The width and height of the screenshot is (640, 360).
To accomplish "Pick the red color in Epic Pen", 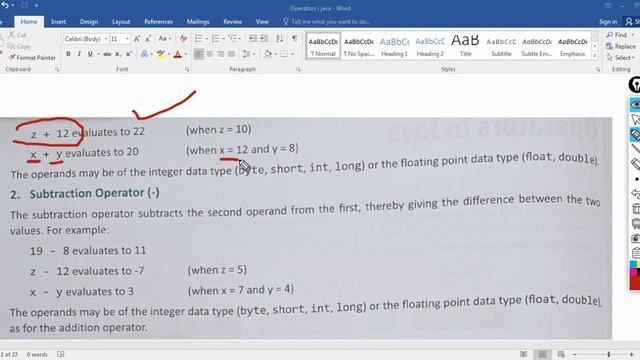I will tap(635, 282).
